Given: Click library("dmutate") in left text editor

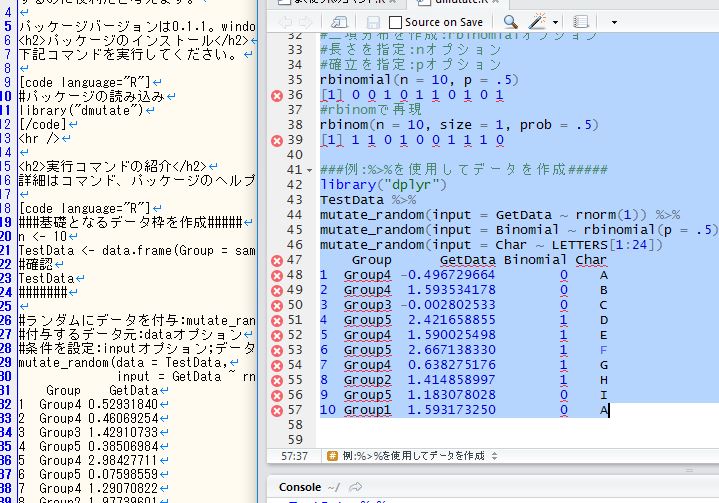Looking at the screenshot, I should click(81, 111).
